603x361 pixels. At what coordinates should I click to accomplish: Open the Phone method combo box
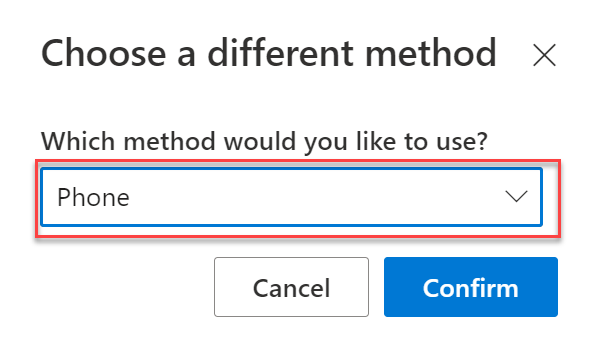point(292,197)
